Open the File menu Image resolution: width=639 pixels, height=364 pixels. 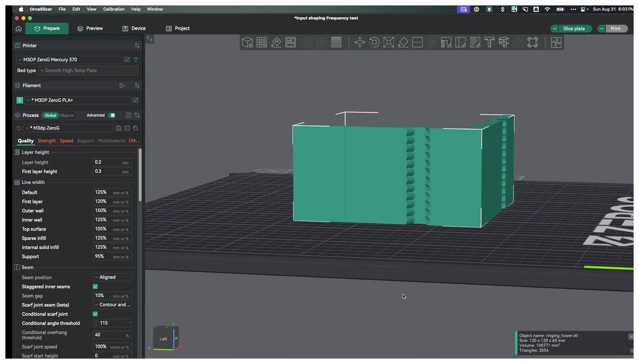(62, 9)
